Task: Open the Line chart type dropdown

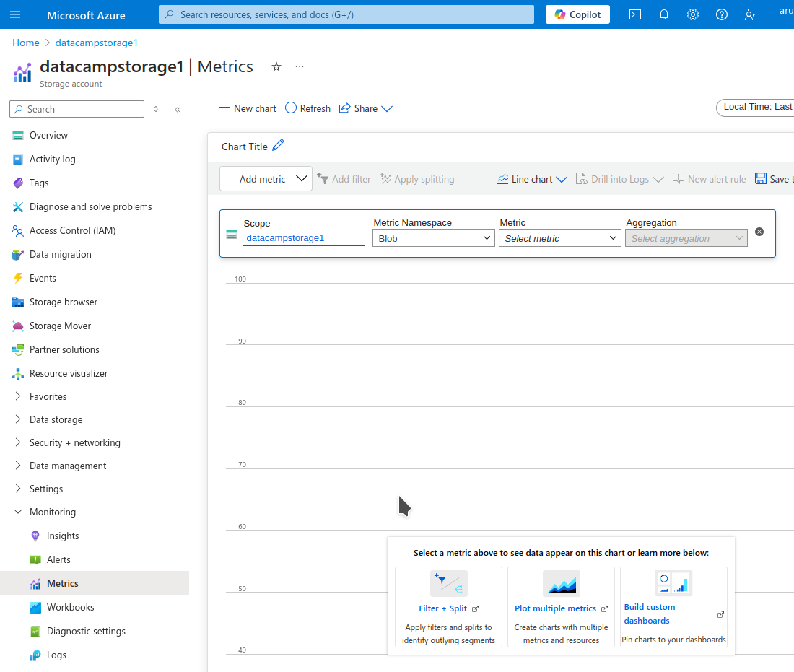Action: pos(532,179)
